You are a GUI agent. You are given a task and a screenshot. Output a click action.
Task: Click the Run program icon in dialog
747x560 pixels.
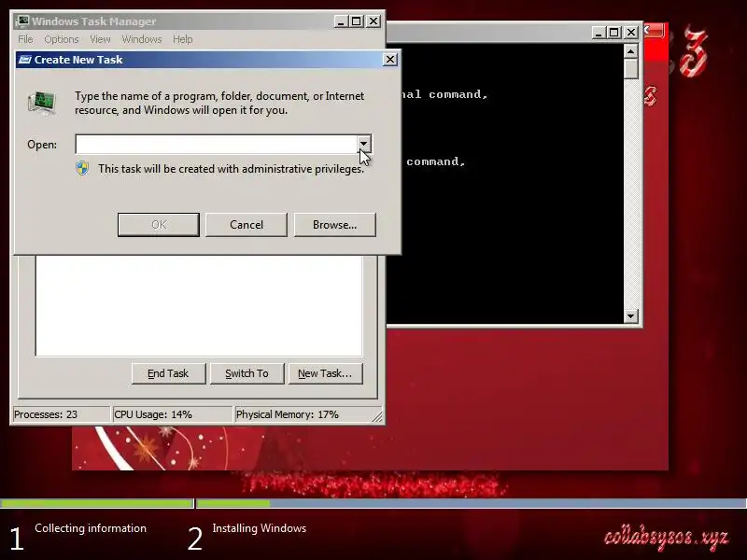(42, 103)
